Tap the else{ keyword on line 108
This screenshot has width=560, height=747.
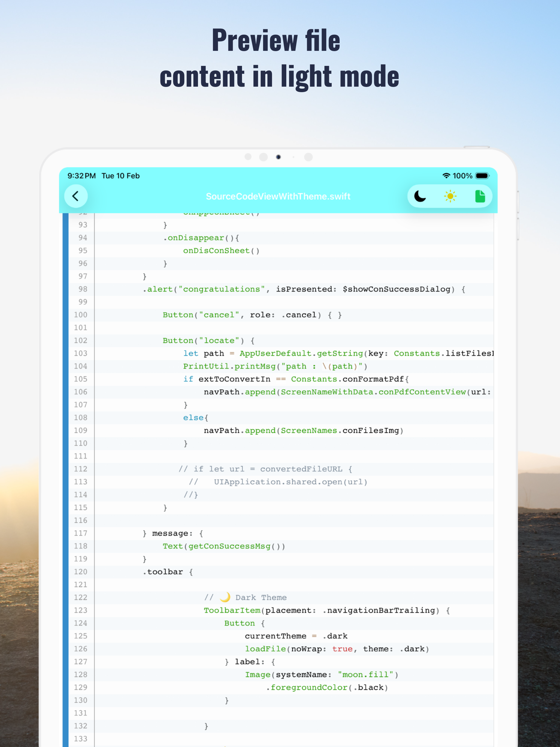[x=196, y=418]
